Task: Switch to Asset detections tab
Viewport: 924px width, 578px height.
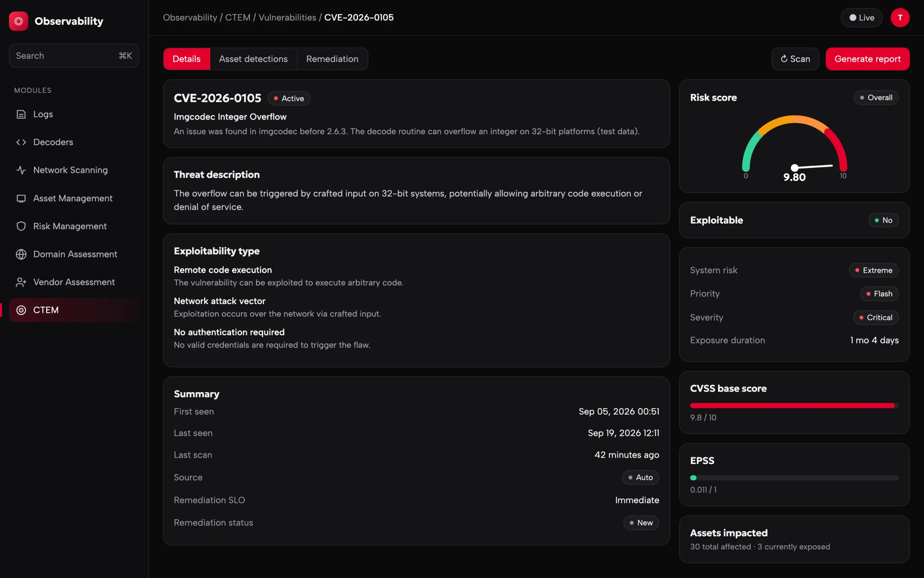Action: pyautogui.click(x=253, y=59)
